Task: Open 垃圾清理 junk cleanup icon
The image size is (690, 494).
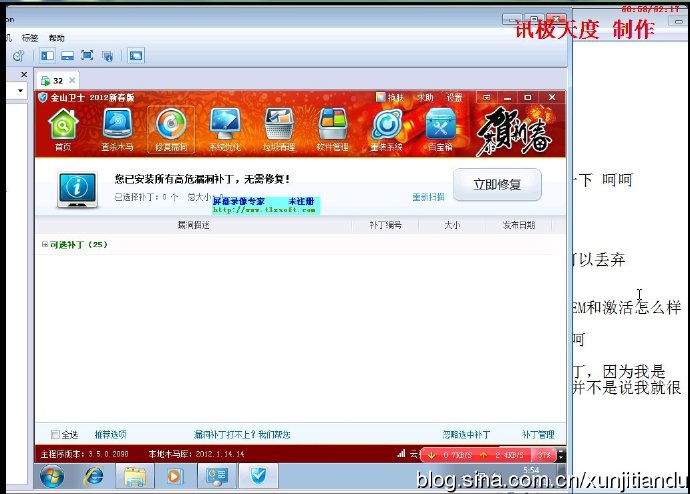Action: point(279,129)
